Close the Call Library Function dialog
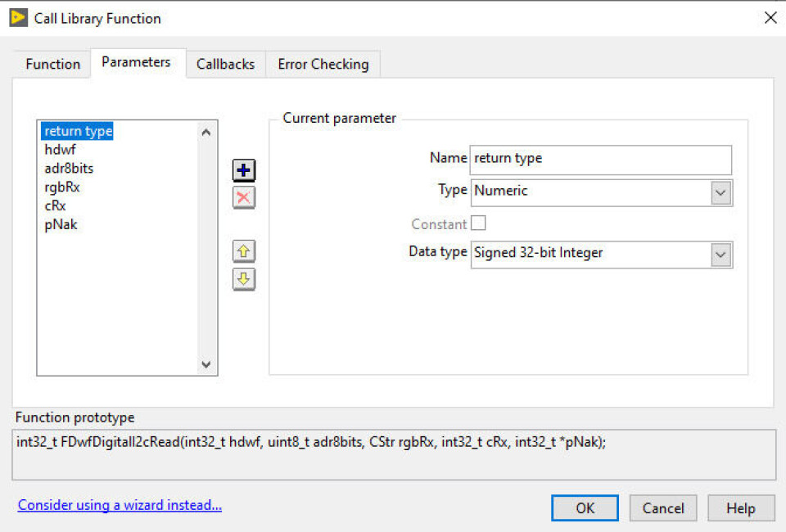 770,18
